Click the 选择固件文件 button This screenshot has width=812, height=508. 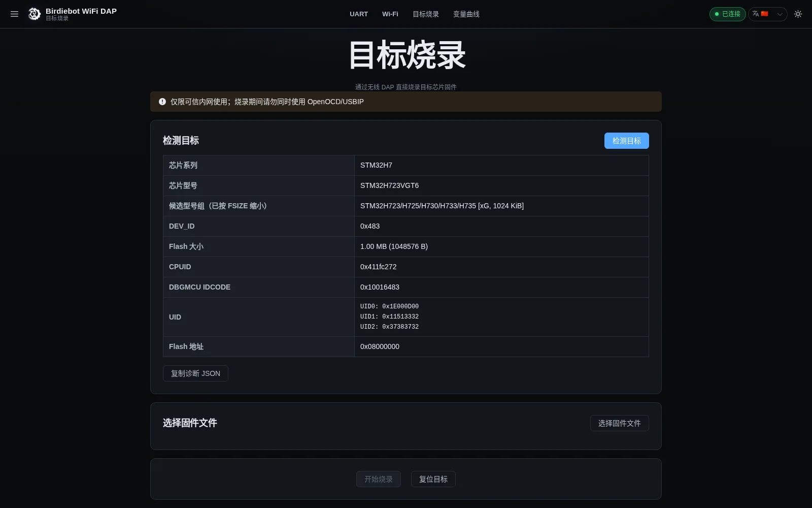(x=619, y=423)
